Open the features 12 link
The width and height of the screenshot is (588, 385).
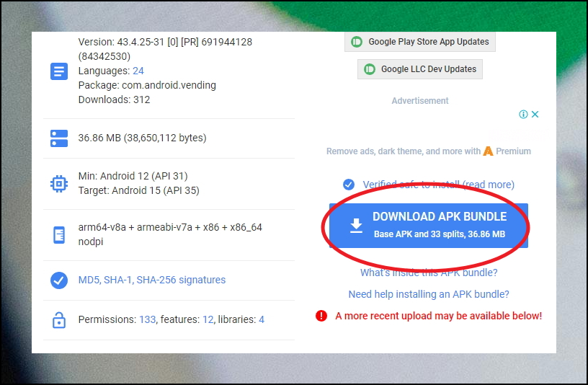coord(208,319)
